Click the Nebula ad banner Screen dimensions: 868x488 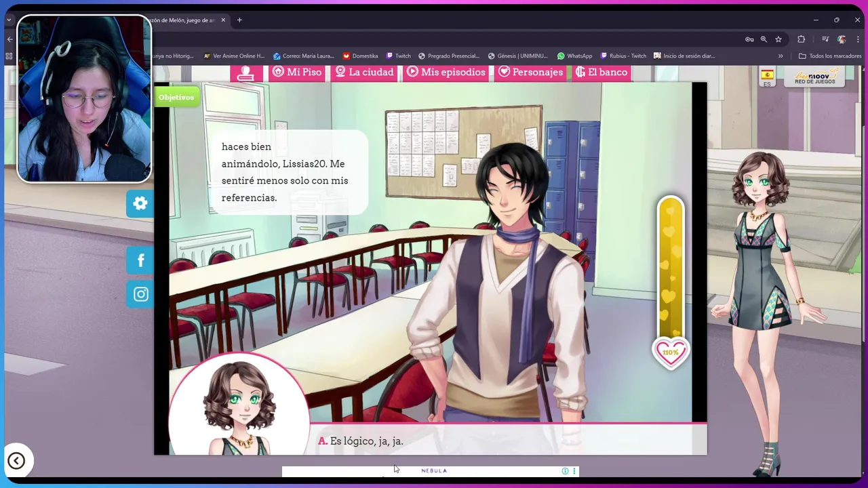pyautogui.click(x=430, y=471)
